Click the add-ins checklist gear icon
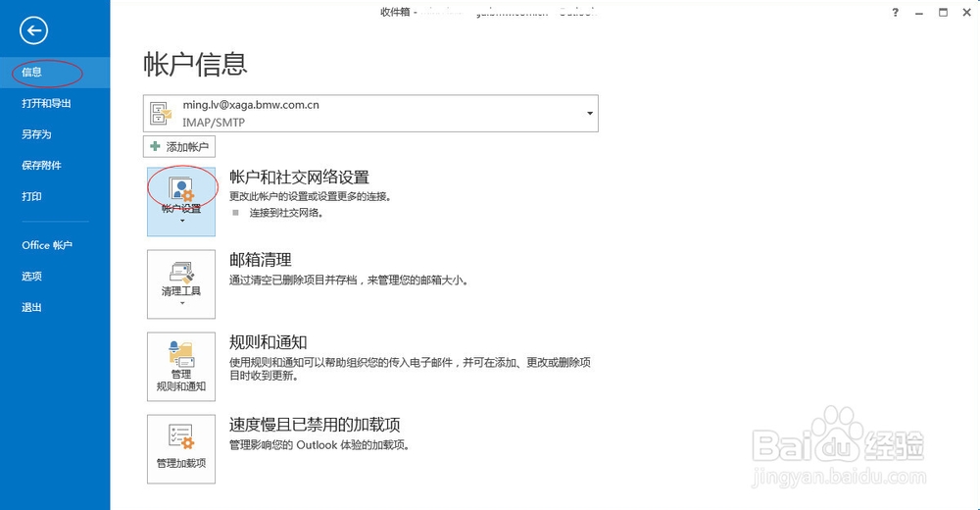The width and height of the screenshot is (980, 510). (182, 436)
